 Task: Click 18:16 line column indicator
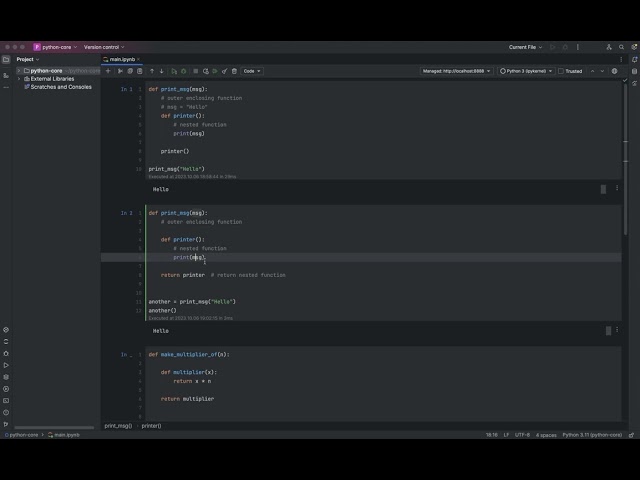492,435
